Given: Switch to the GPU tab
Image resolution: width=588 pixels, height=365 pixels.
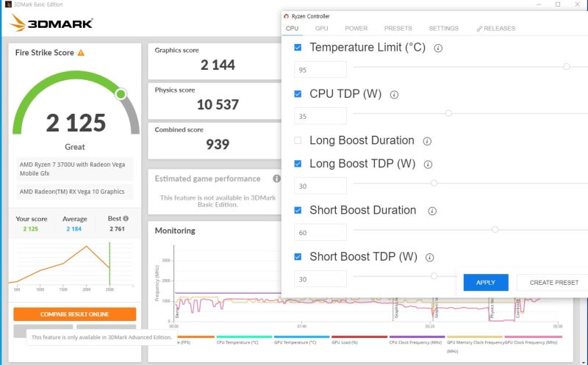Looking at the screenshot, I should click(321, 29).
